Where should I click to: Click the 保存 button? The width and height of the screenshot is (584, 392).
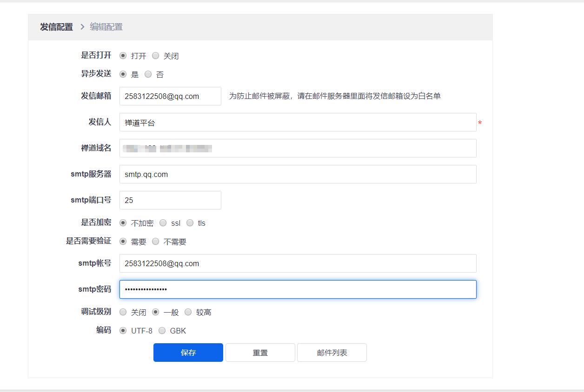(188, 353)
